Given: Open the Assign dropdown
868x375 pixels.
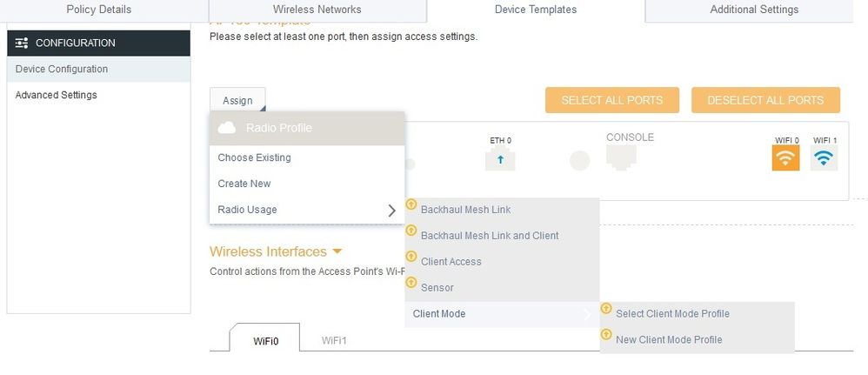Looking at the screenshot, I should (237, 101).
